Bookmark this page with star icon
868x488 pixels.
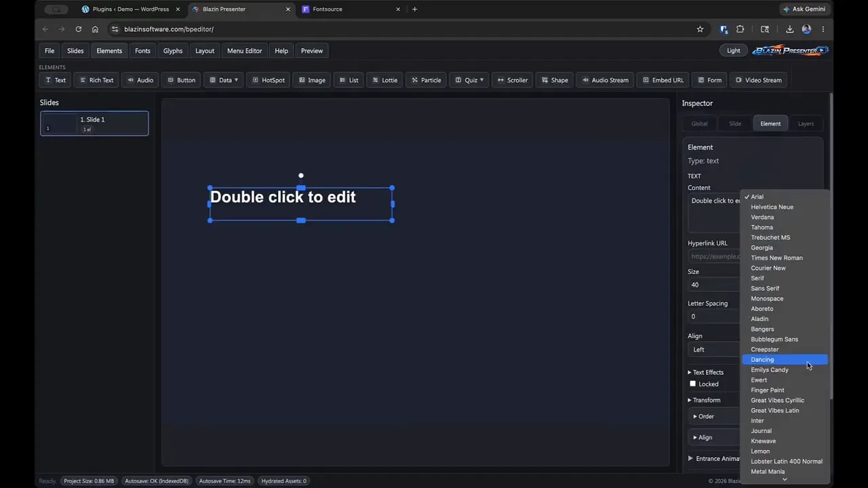point(700,29)
